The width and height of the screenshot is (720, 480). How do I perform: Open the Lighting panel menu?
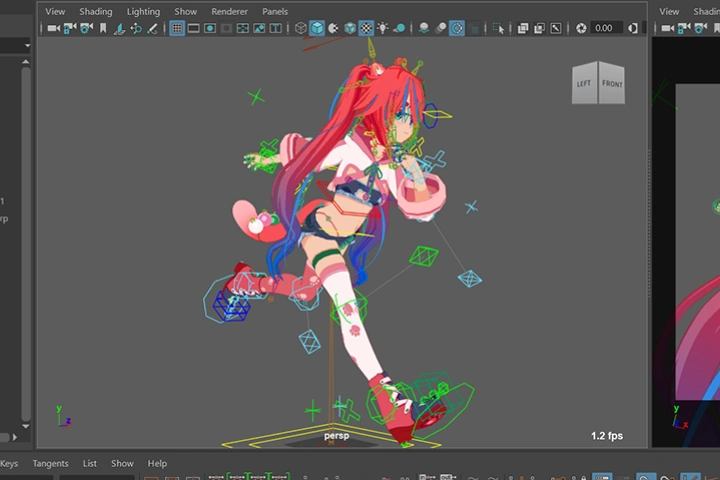[143, 11]
